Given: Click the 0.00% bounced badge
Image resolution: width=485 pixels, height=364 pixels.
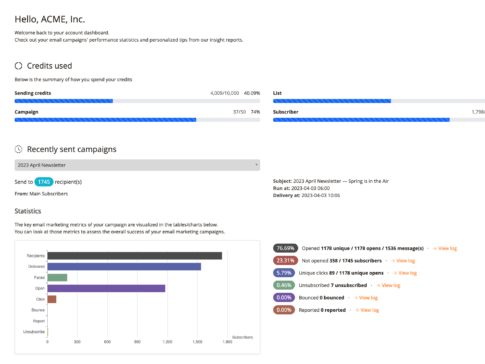Looking at the screenshot, I should (284, 298).
